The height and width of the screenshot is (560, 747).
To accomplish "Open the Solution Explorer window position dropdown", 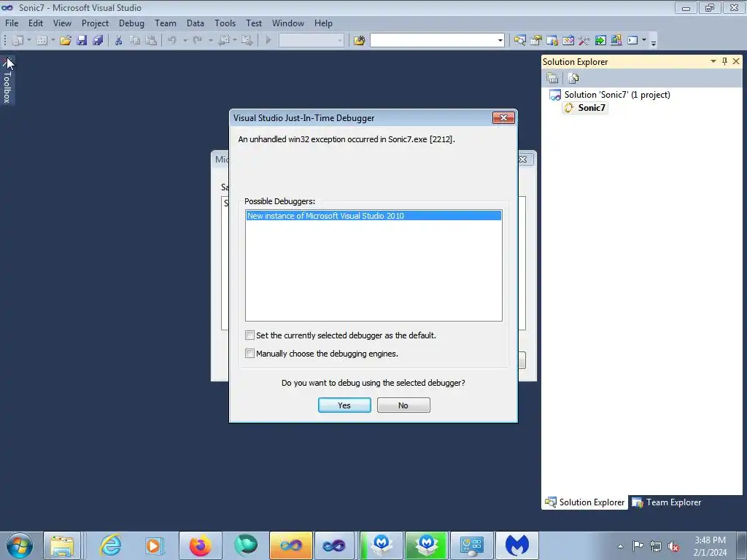I will click(x=713, y=61).
